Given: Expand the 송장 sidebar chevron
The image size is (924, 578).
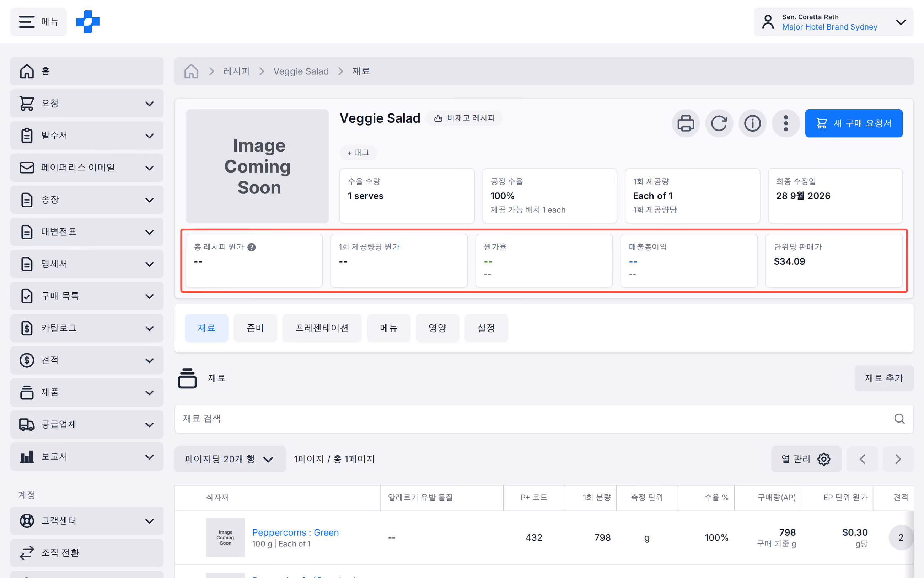Looking at the screenshot, I should [150, 200].
